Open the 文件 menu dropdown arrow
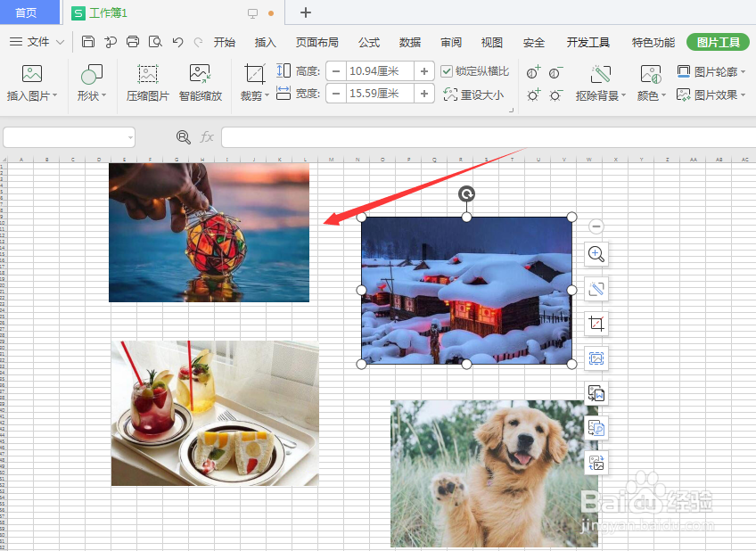 coord(61,42)
